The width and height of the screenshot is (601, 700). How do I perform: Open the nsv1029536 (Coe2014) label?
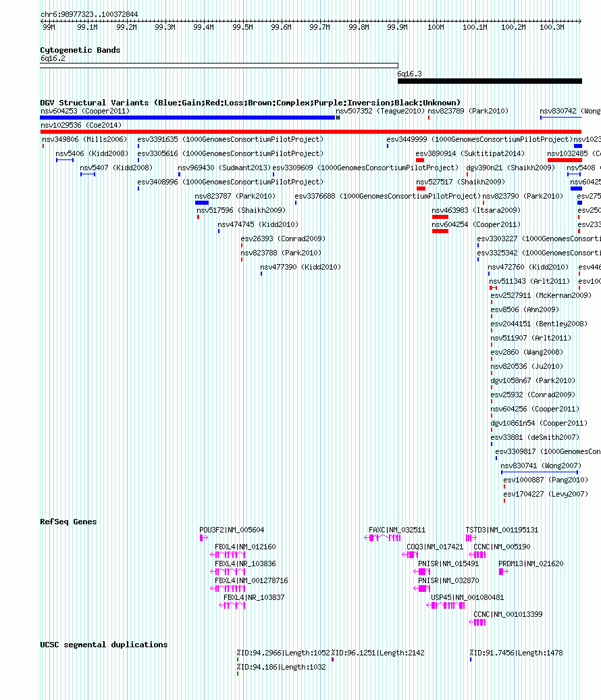coord(81,126)
